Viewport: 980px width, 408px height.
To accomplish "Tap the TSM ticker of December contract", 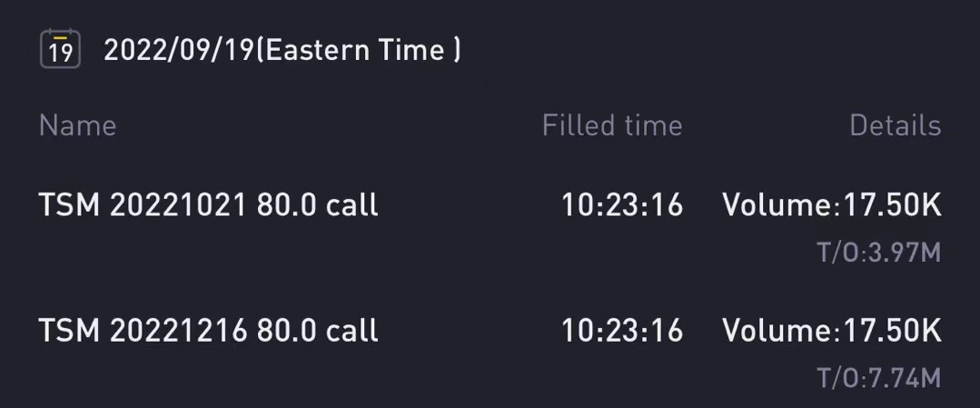I will [69, 331].
